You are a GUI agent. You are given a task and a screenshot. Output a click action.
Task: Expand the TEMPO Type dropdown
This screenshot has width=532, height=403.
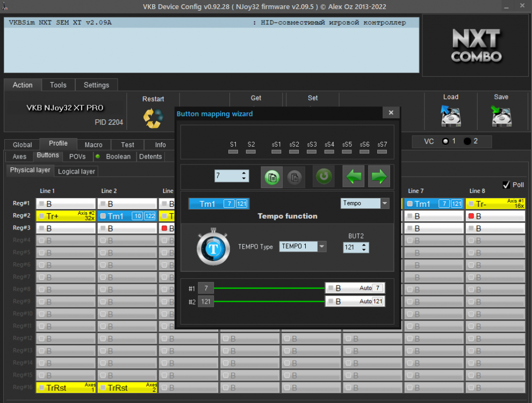[x=322, y=247]
